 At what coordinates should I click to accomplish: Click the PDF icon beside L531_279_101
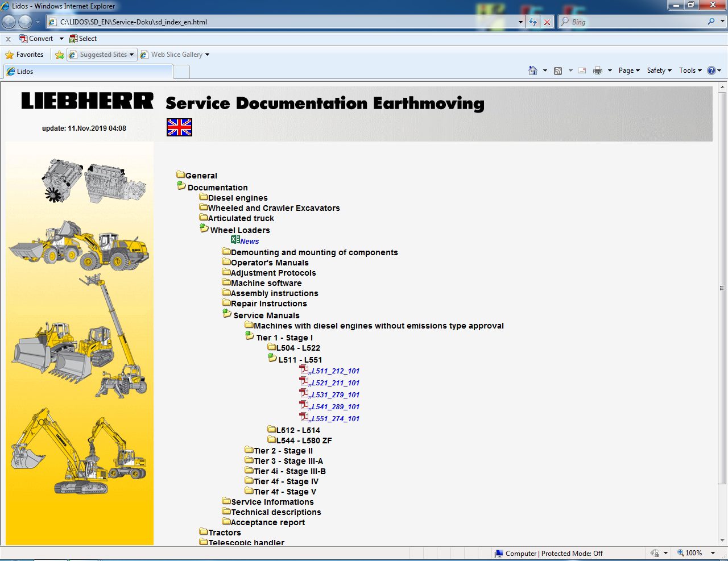(x=304, y=393)
